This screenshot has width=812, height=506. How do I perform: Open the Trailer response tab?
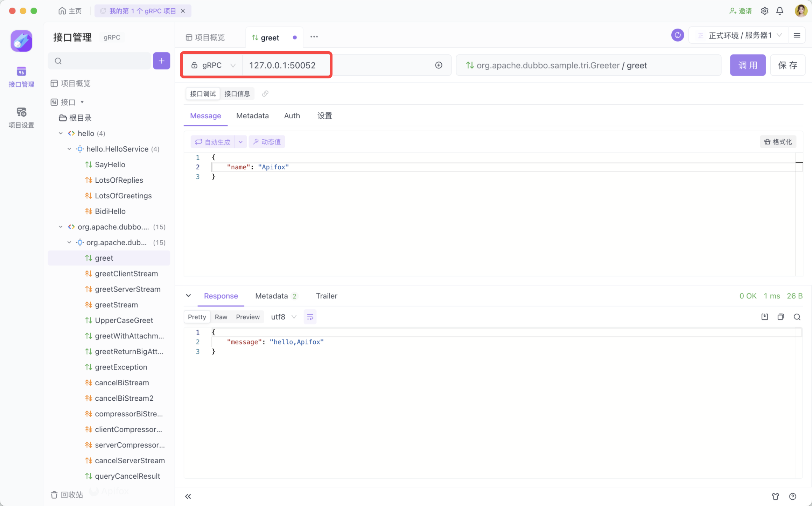coord(326,296)
